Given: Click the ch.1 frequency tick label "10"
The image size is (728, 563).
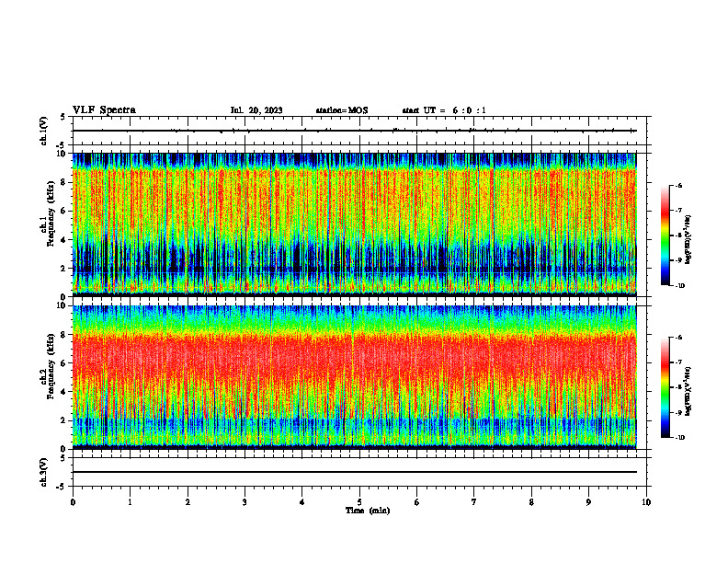Looking at the screenshot, I should coord(62,154).
